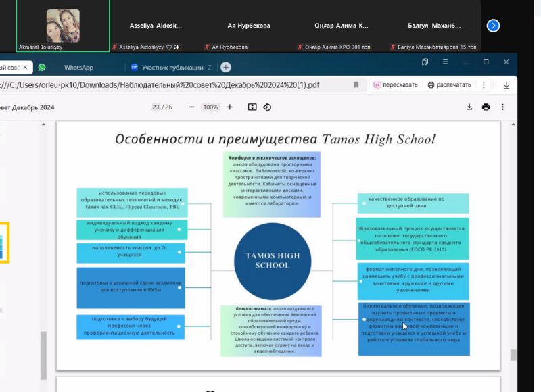Click the распечатать button
Image resolution: width=541 pixels, height=392 pixels.
[x=448, y=85]
